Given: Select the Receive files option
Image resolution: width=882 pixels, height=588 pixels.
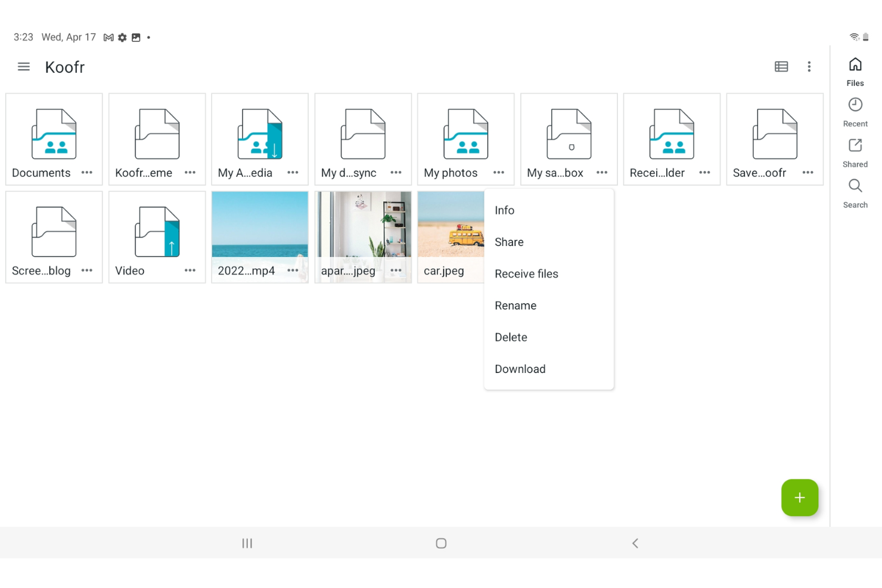Looking at the screenshot, I should (526, 273).
